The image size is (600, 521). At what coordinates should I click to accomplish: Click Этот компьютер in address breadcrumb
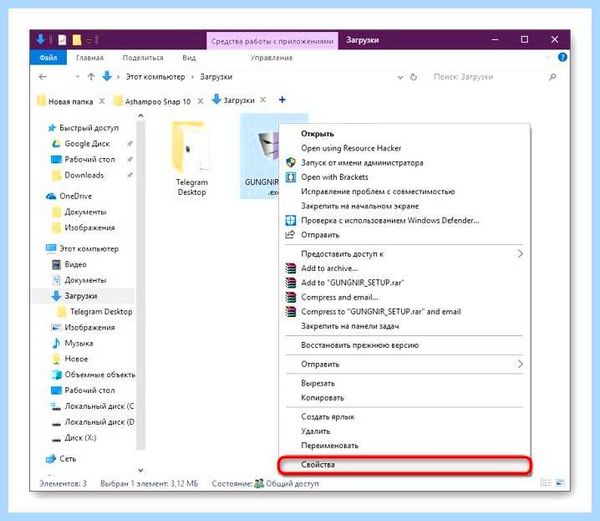155,77
